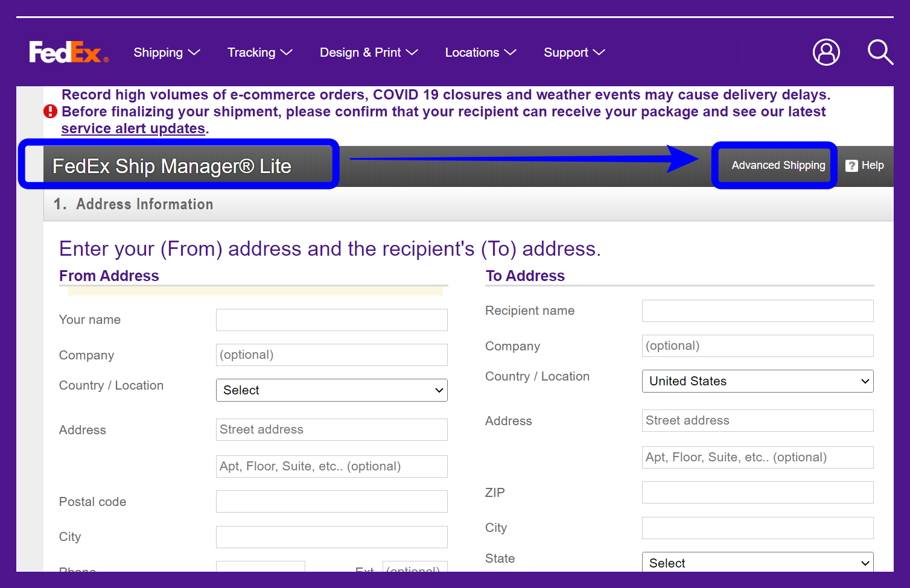Click the To Address heading
The height and width of the screenshot is (588, 910).
coord(525,276)
